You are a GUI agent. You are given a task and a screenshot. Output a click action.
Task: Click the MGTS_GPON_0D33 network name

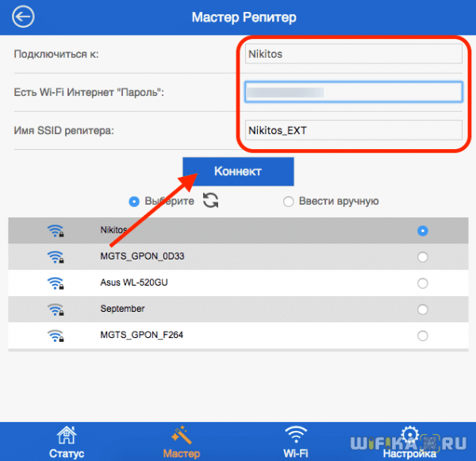pyautogui.click(x=142, y=256)
